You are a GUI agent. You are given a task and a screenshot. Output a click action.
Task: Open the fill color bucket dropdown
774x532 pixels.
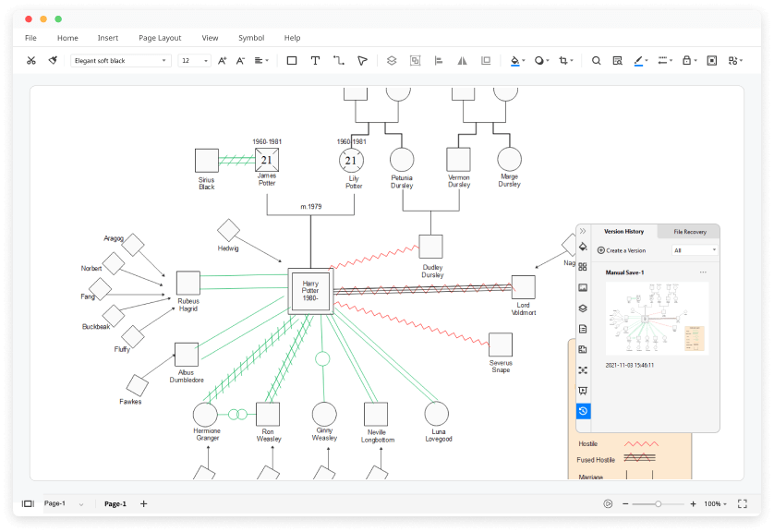pyautogui.click(x=517, y=60)
